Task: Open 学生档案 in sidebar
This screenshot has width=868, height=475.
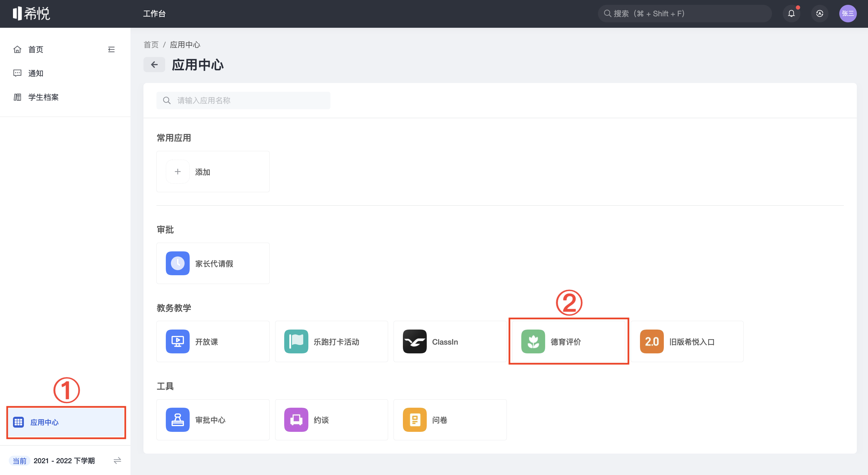Action: pyautogui.click(x=43, y=97)
